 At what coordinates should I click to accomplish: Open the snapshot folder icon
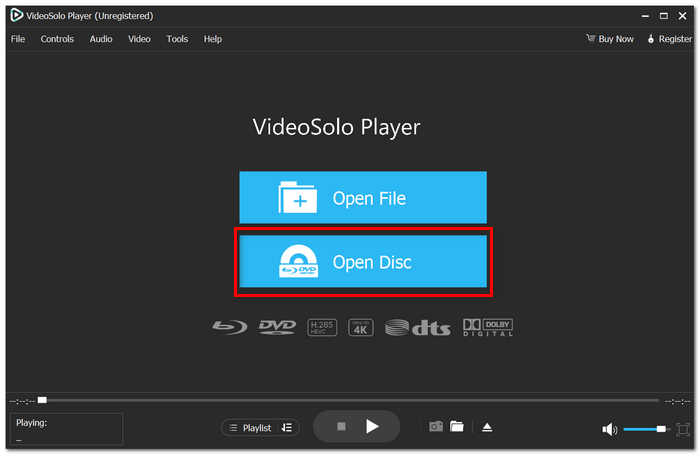(457, 427)
